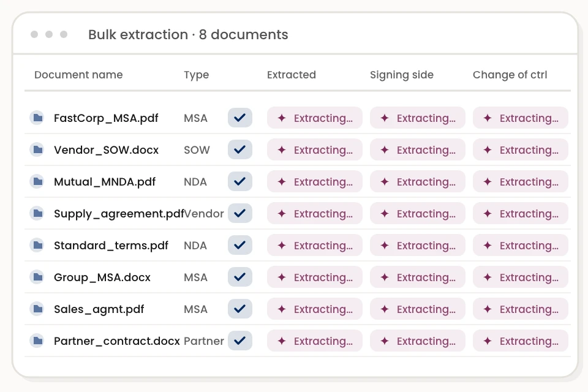The image size is (588, 392).
Task: Click the Extracted cell for Sales_agmt.pdf
Action: tap(315, 309)
